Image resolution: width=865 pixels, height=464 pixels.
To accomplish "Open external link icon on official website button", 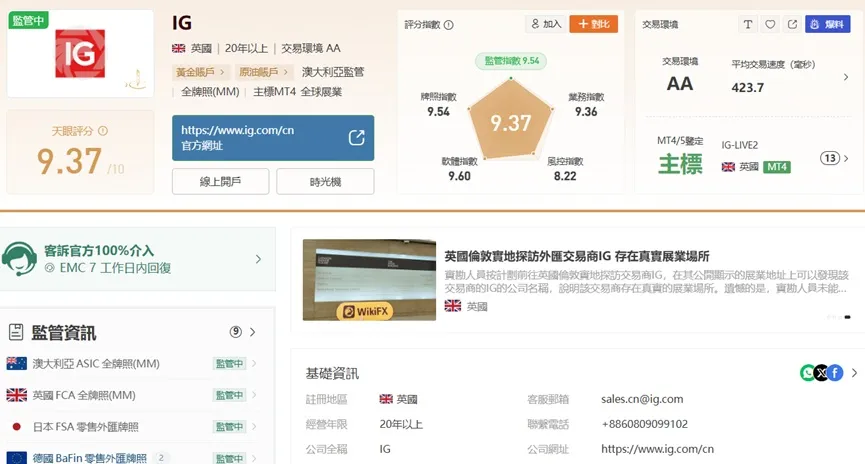I will tap(356, 137).
